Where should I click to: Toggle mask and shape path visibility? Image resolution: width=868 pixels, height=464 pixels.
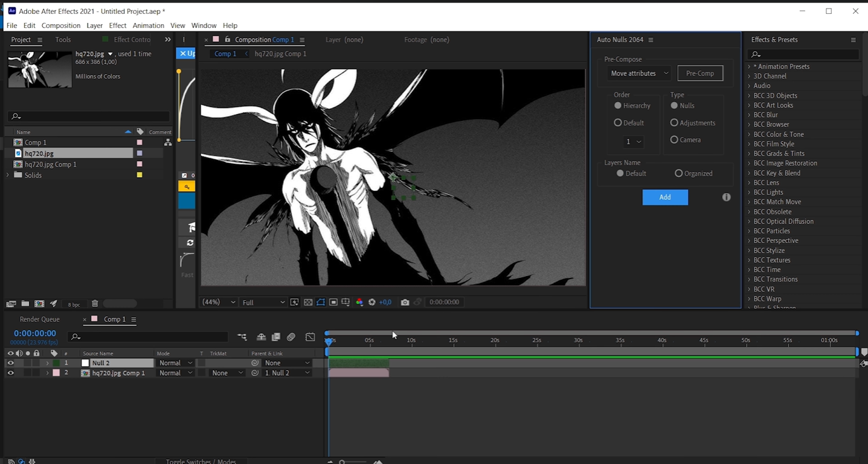coord(321,302)
